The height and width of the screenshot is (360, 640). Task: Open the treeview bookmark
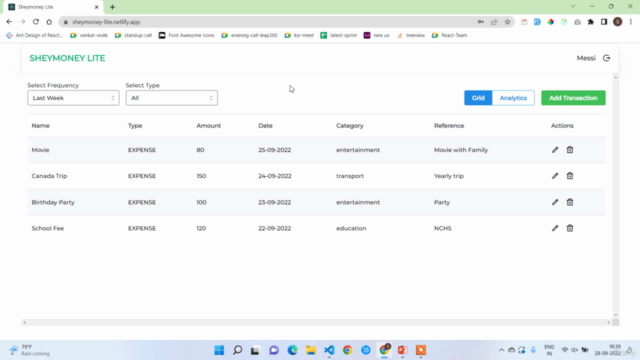click(411, 36)
